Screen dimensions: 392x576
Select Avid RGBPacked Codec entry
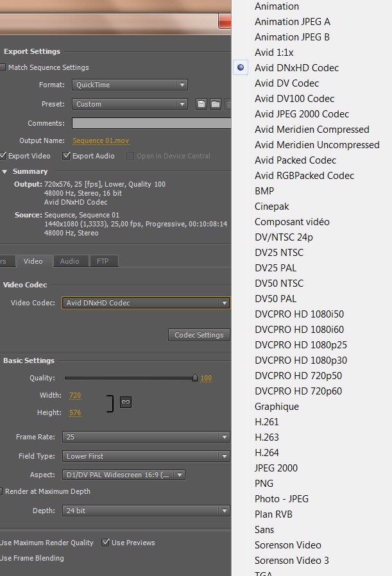tap(304, 176)
